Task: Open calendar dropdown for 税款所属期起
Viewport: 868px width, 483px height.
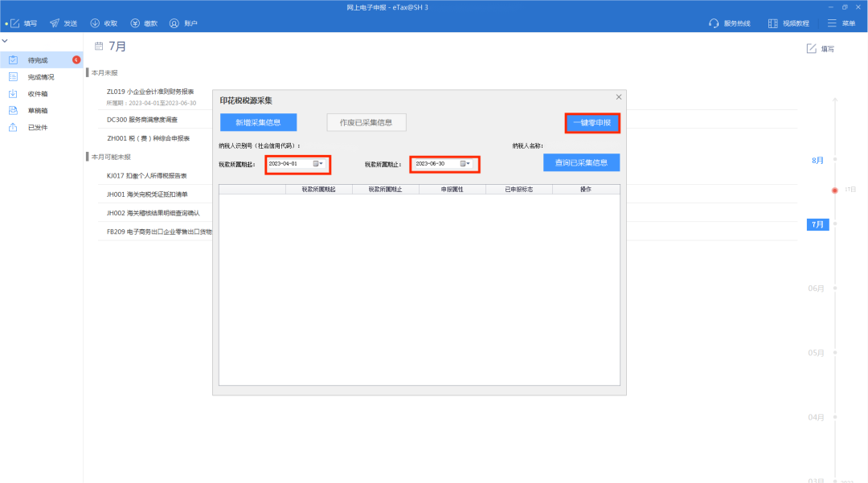Action: coord(318,164)
